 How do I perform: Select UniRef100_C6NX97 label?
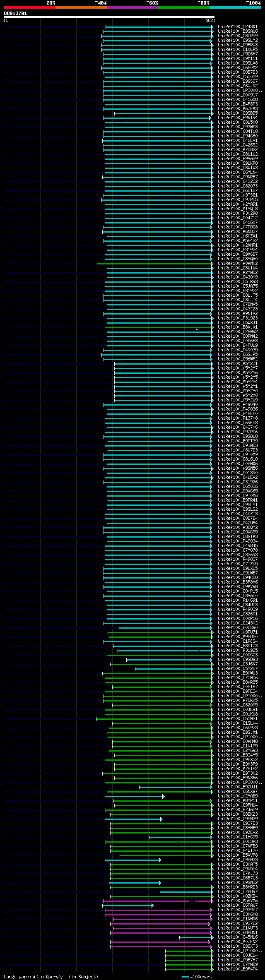point(238,792)
